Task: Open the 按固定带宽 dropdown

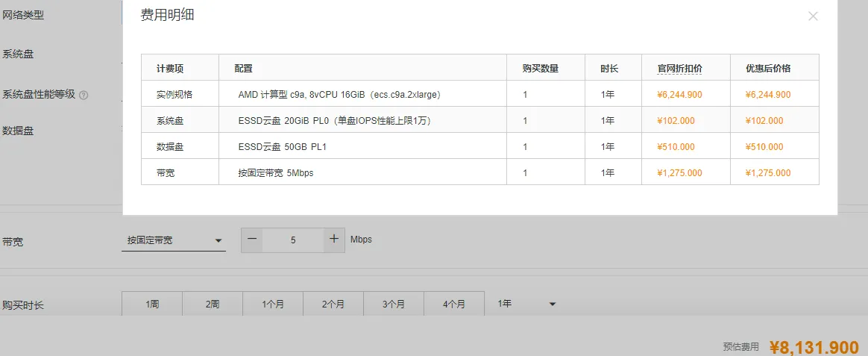Action: coord(173,240)
